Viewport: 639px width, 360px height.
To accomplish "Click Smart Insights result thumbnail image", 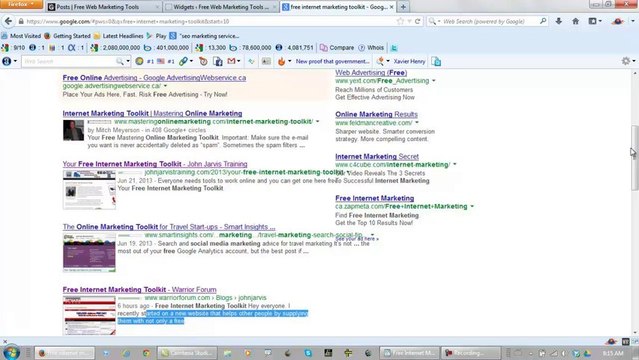I will 89,253.
